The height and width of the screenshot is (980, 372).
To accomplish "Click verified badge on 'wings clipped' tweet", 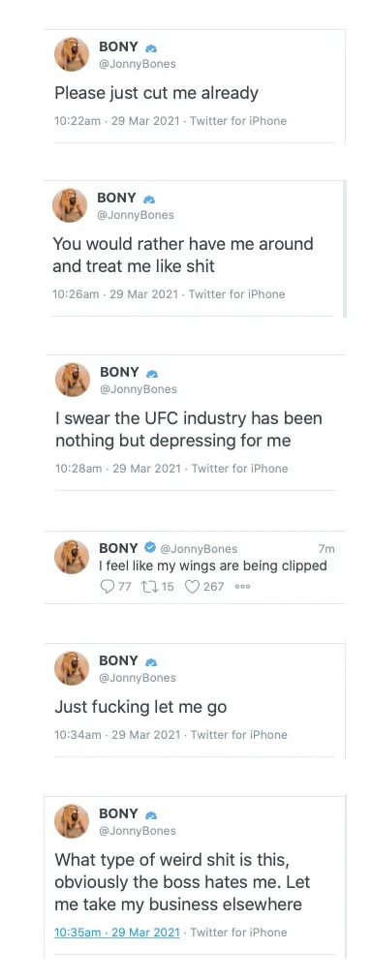I will pyautogui.click(x=150, y=548).
